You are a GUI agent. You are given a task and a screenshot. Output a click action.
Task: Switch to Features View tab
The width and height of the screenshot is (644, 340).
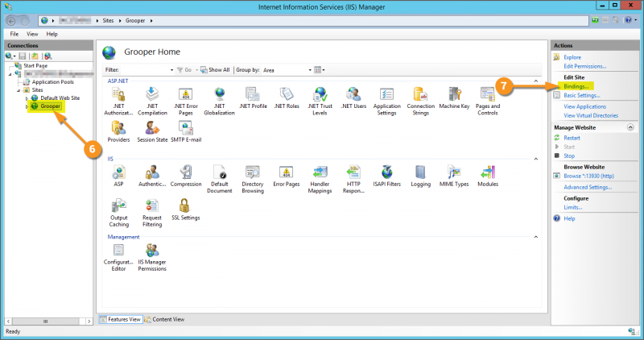[120, 319]
